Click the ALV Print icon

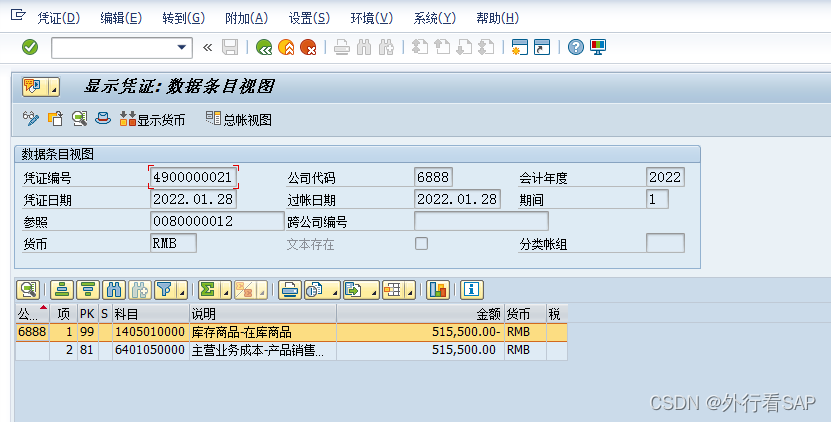click(x=290, y=290)
